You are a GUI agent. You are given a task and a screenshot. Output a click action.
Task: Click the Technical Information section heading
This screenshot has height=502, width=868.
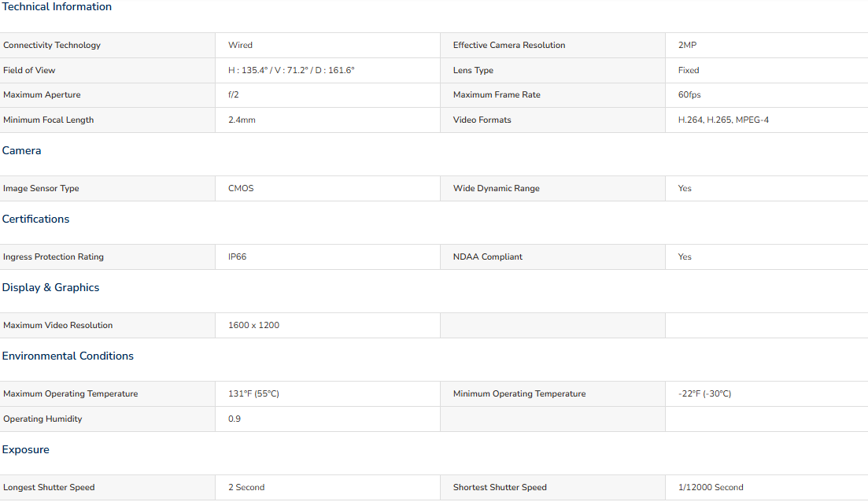click(x=57, y=7)
